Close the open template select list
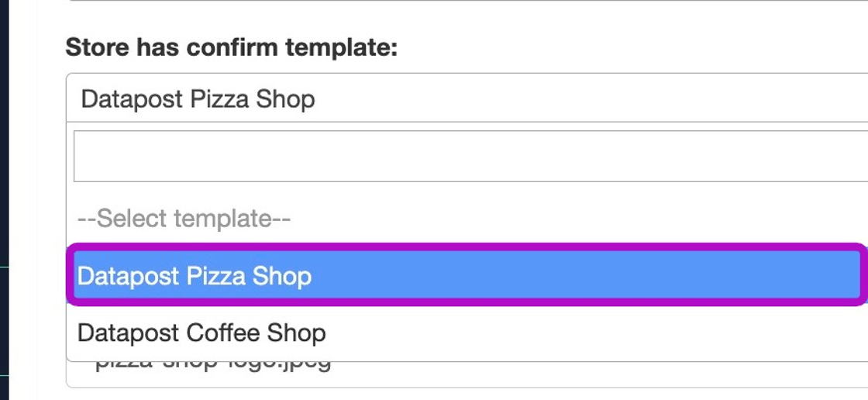The image size is (868, 400). pyautogui.click(x=465, y=98)
